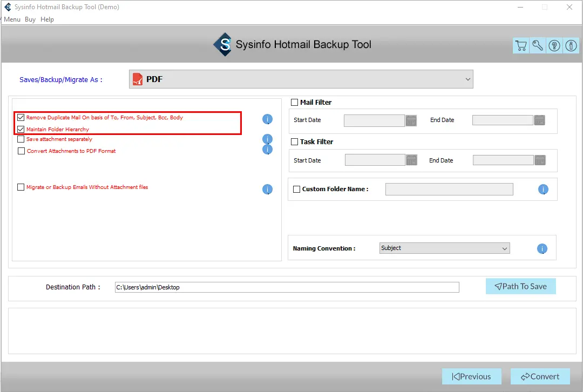Open the Buy menu
The width and height of the screenshot is (583, 392).
click(x=30, y=19)
